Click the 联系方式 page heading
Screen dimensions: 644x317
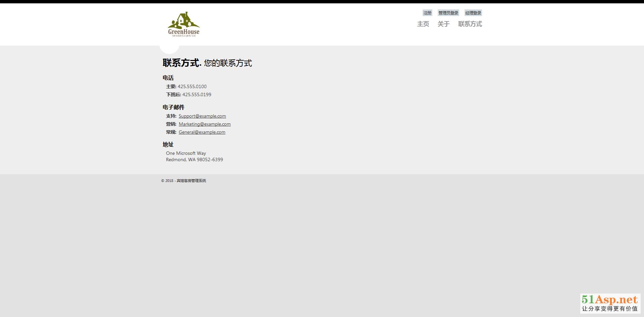(x=182, y=63)
